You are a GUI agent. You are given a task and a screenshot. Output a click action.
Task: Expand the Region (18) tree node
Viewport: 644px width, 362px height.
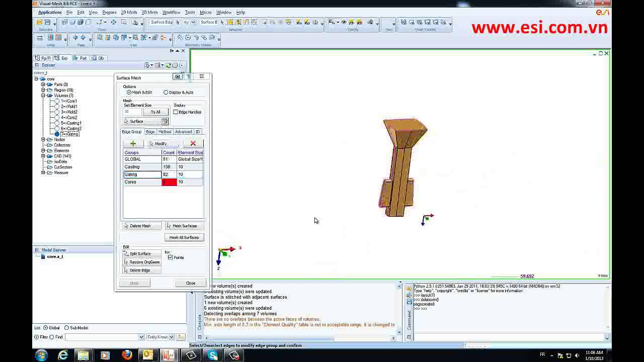click(43, 90)
